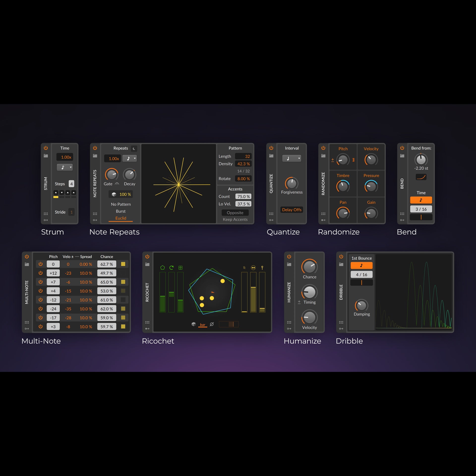Click the grid icon in Ricochet

pos(180,268)
